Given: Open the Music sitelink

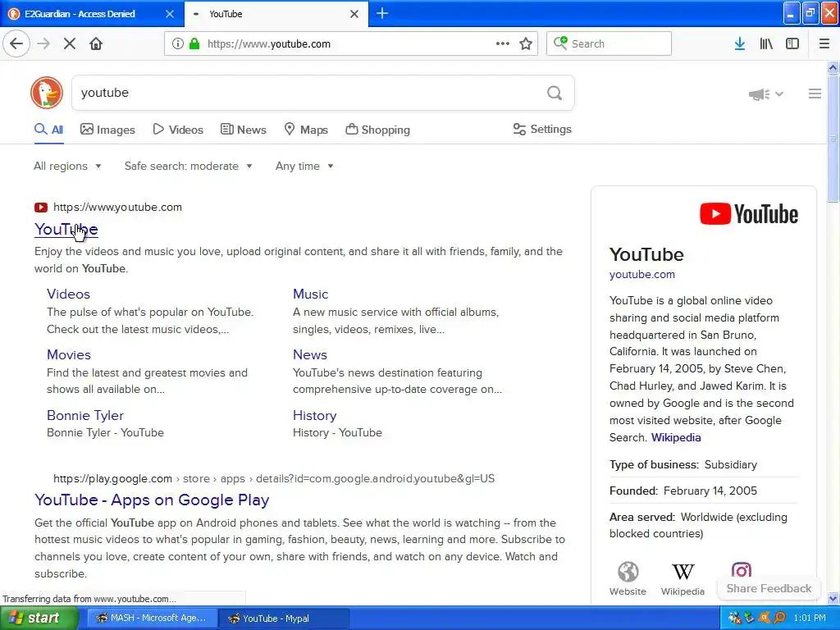Looking at the screenshot, I should [x=310, y=294].
